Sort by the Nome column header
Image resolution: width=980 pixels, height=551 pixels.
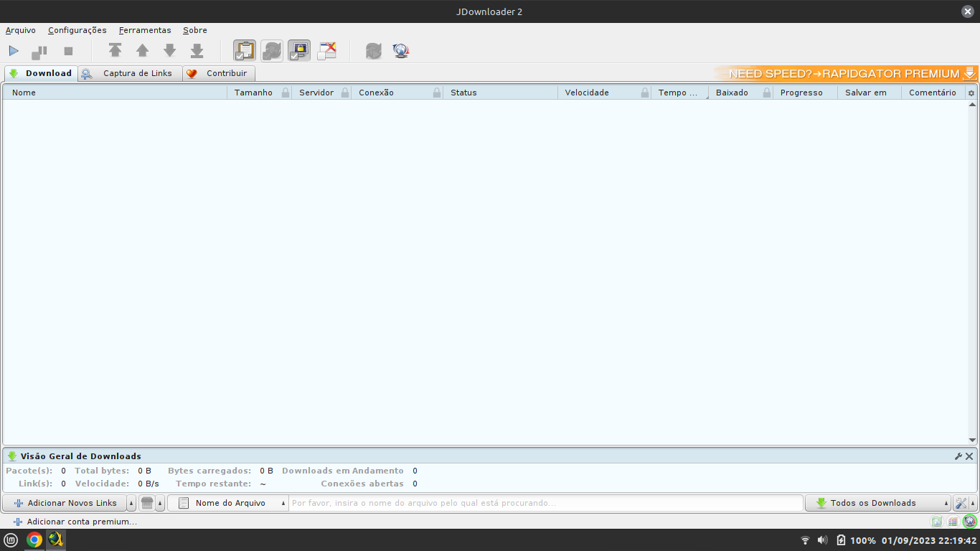coord(115,93)
